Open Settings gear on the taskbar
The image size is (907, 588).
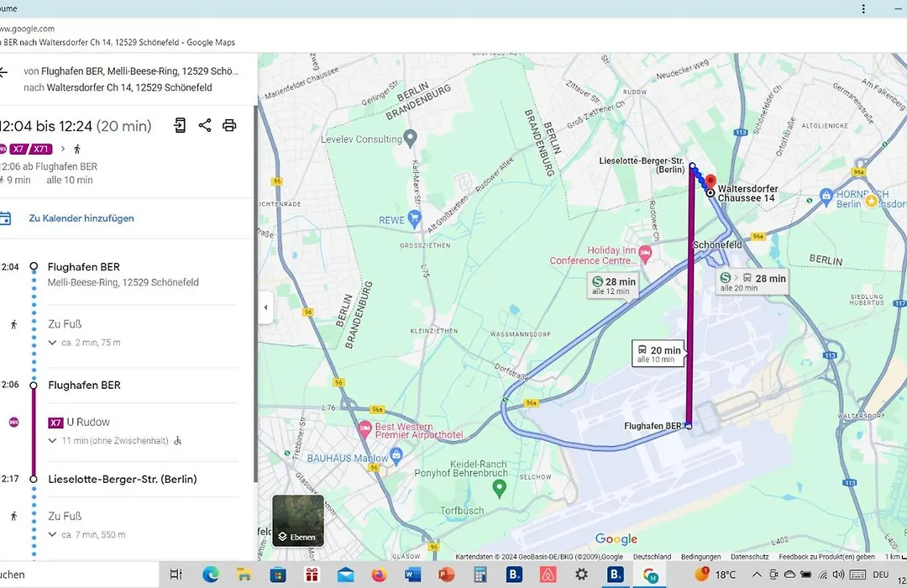[x=581, y=575]
